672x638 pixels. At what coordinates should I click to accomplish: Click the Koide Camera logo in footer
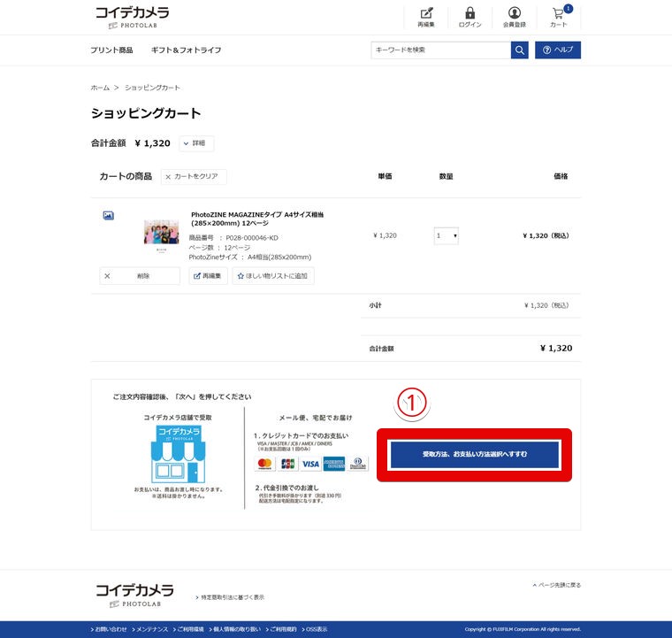click(134, 594)
